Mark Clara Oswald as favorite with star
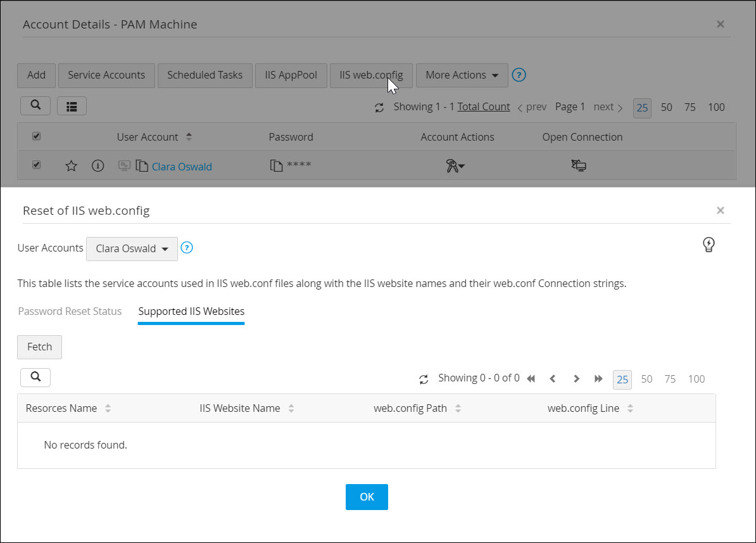This screenshot has width=756, height=543. (72, 166)
